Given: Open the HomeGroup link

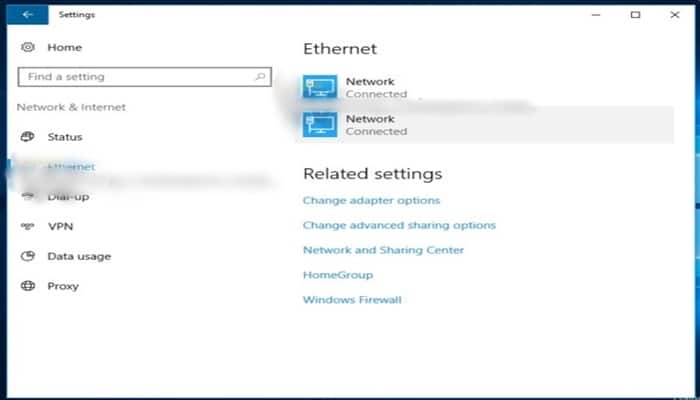Looking at the screenshot, I should coord(338,275).
